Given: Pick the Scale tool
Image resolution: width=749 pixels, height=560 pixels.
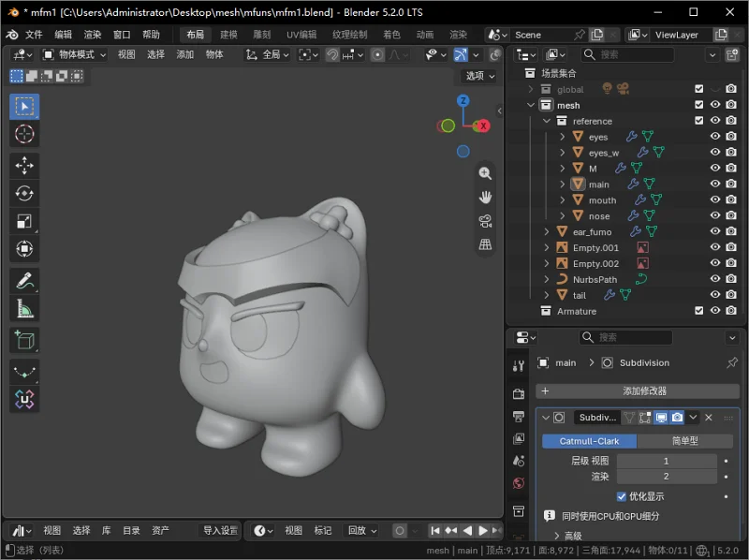Looking at the screenshot, I should click(x=24, y=221).
